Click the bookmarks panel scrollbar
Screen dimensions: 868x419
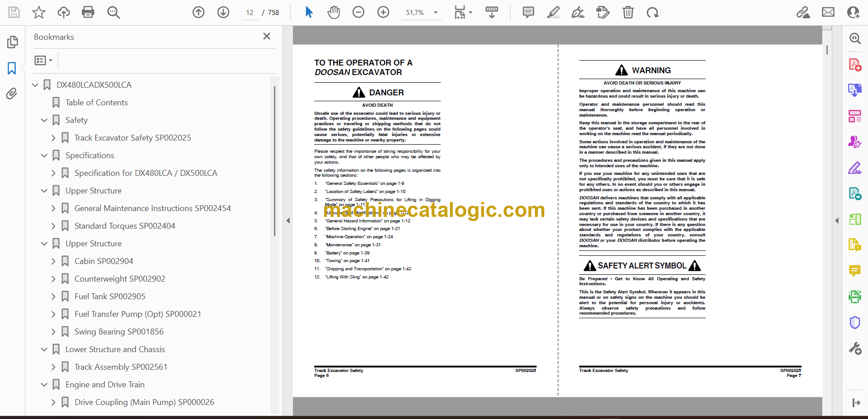pos(274,162)
